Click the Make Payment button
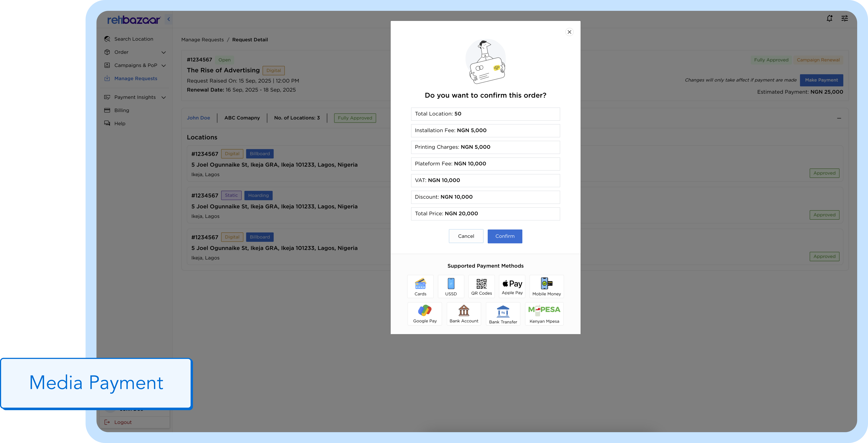This screenshot has width=868, height=443. pos(821,80)
